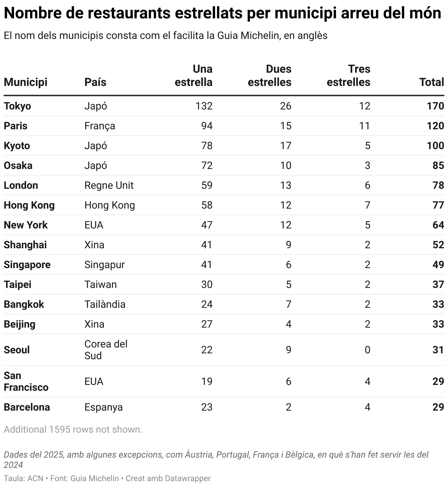
Task: Click the Hong Kong municipality cell
Action: click(x=29, y=205)
